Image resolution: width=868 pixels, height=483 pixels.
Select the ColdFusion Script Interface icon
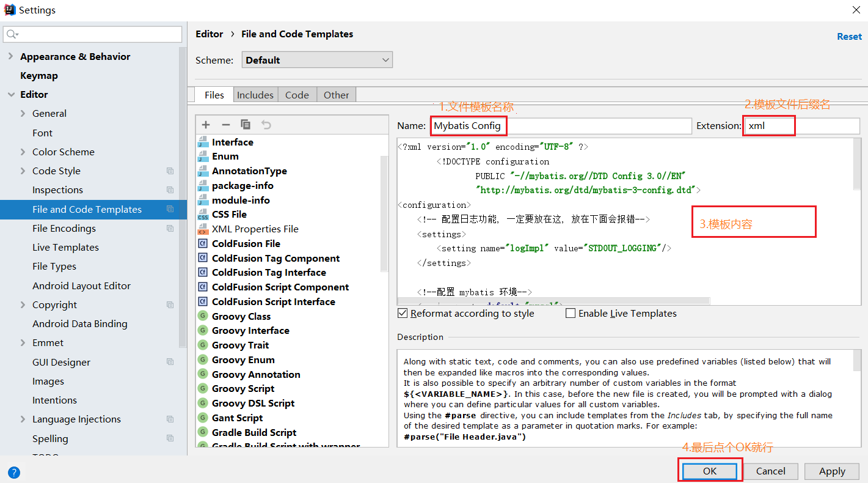coord(203,302)
